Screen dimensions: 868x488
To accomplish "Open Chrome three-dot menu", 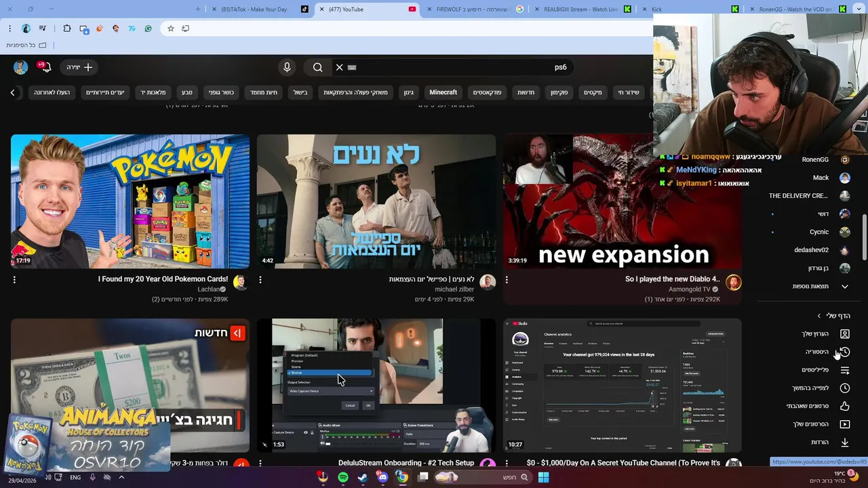I will coord(9,28).
